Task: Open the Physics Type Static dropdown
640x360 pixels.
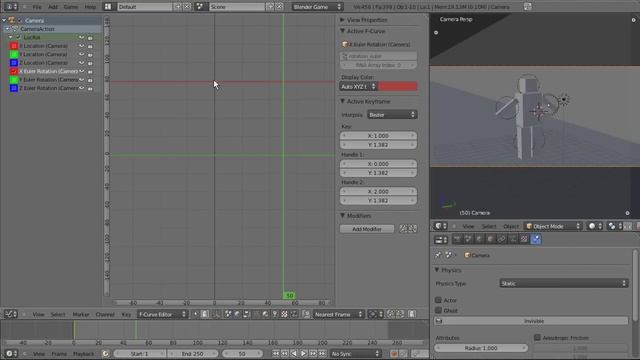Action: click(564, 283)
